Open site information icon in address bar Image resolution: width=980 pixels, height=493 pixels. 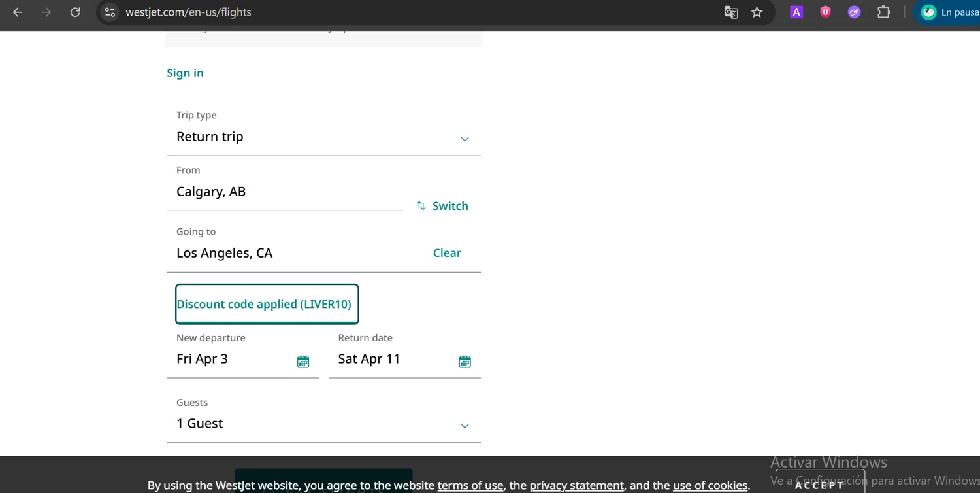[110, 12]
